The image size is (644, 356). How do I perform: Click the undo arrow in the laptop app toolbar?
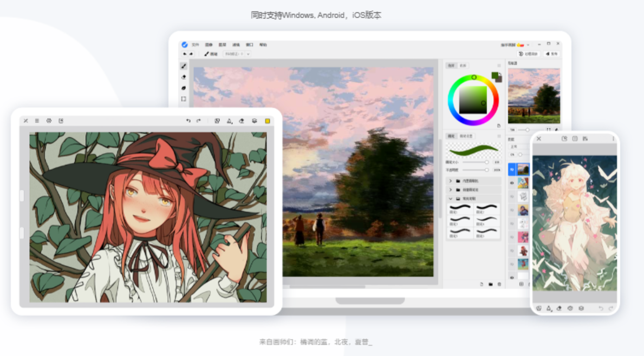click(x=185, y=54)
